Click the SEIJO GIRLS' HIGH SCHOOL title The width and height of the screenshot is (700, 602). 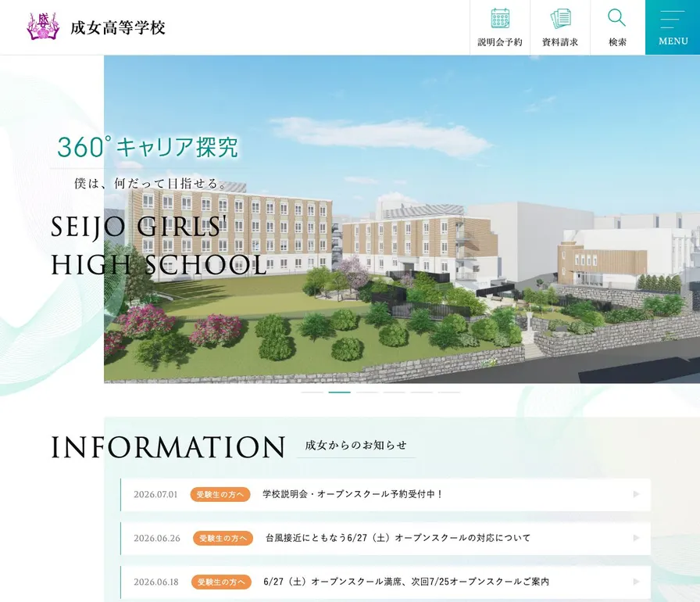[x=159, y=245]
